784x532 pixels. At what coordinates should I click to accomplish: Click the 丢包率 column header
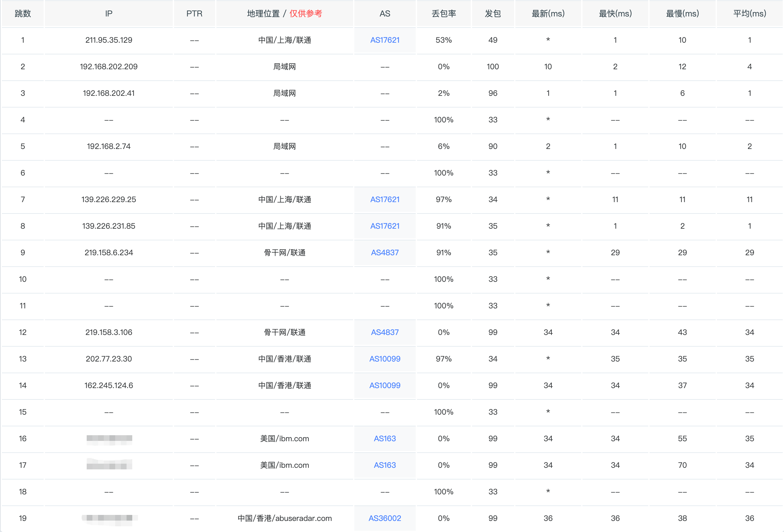click(444, 14)
